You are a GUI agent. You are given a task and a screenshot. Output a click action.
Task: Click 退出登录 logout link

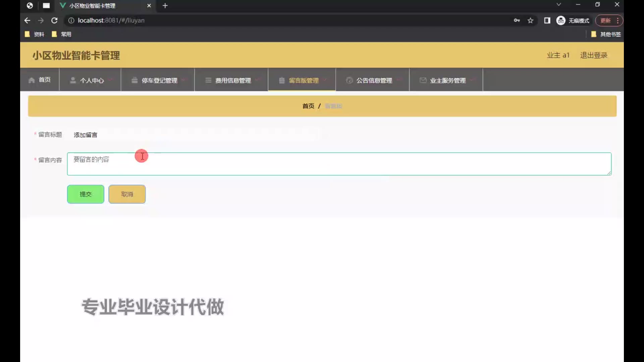click(x=593, y=55)
